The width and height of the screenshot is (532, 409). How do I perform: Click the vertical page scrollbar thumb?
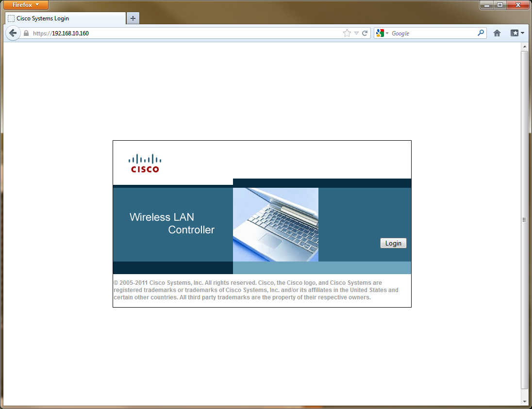coord(525,219)
